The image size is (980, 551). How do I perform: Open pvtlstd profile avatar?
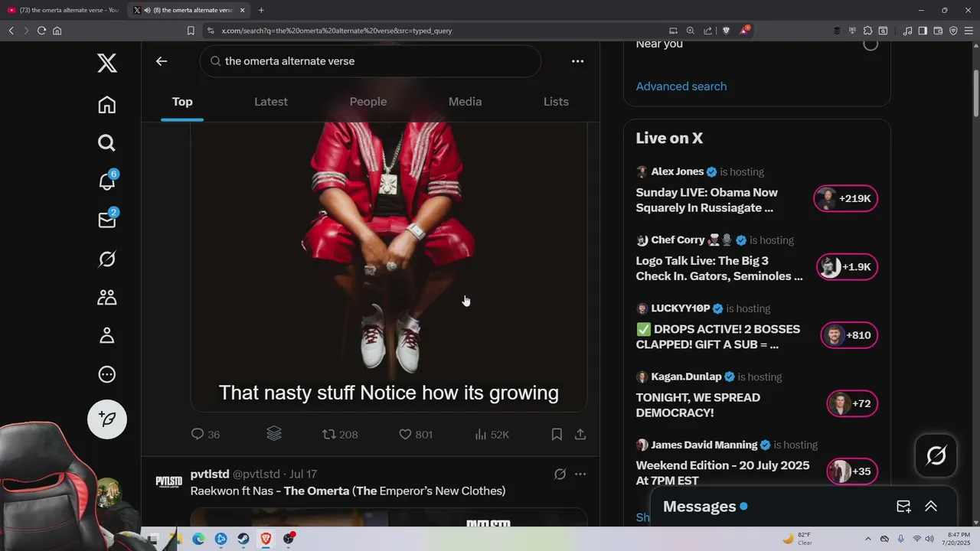[169, 481]
